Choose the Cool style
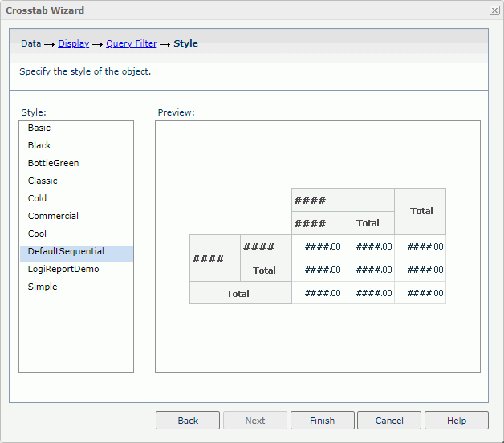The height and width of the screenshot is (443, 504). [76, 234]
